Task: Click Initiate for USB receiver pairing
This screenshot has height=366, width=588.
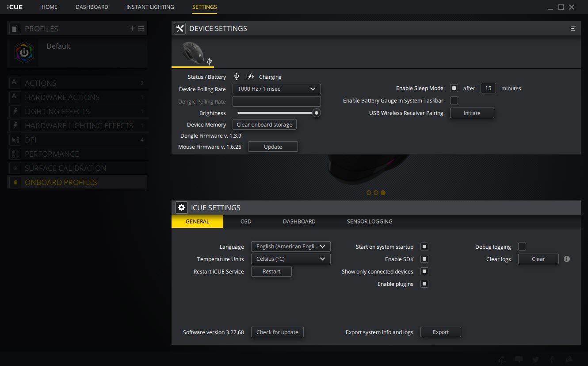Action: point(472,113)
